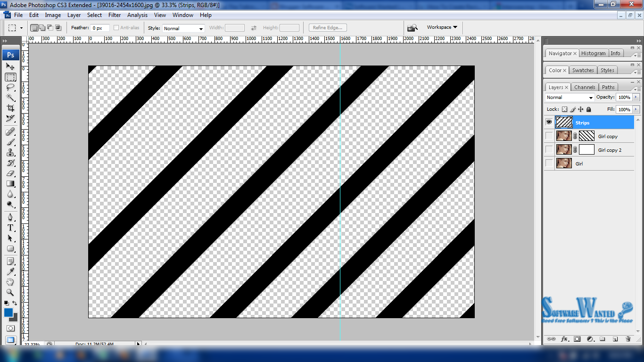
Task: Select the Move tool
Action: click(10, 66)
